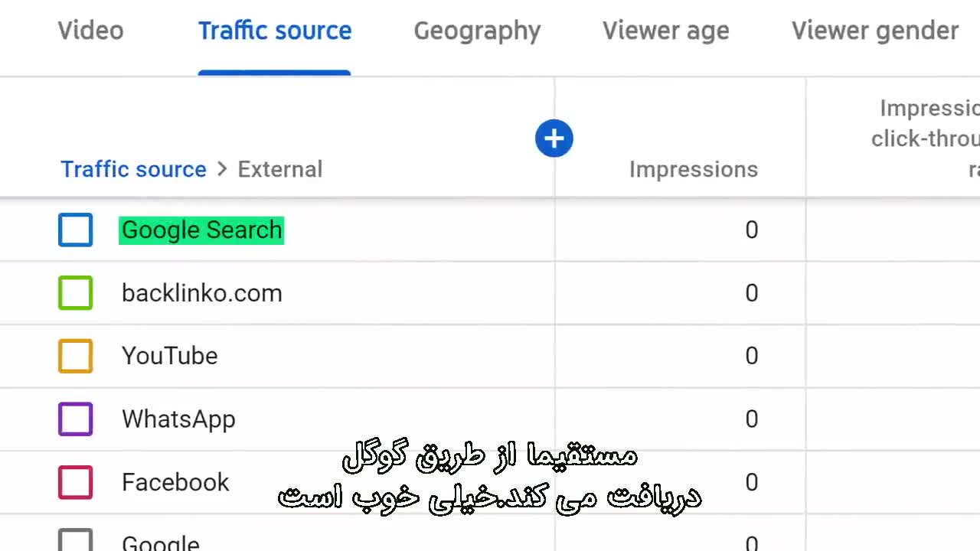
Task: Click the Traffic source breadcrumb link
Action: point(133,169)
